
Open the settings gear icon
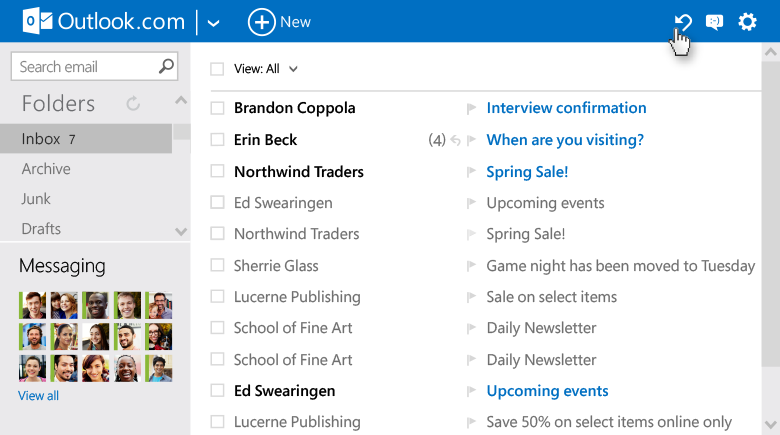(x=747, y=22)
